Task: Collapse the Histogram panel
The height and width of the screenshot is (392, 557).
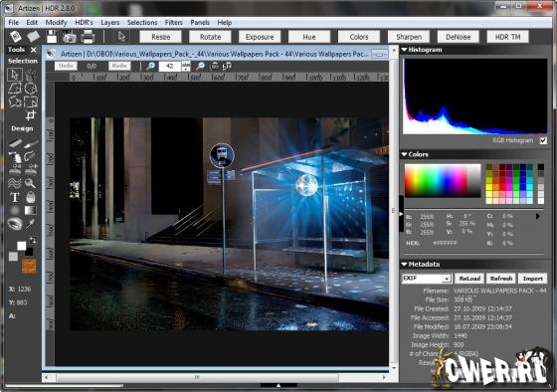Action: 404,50
